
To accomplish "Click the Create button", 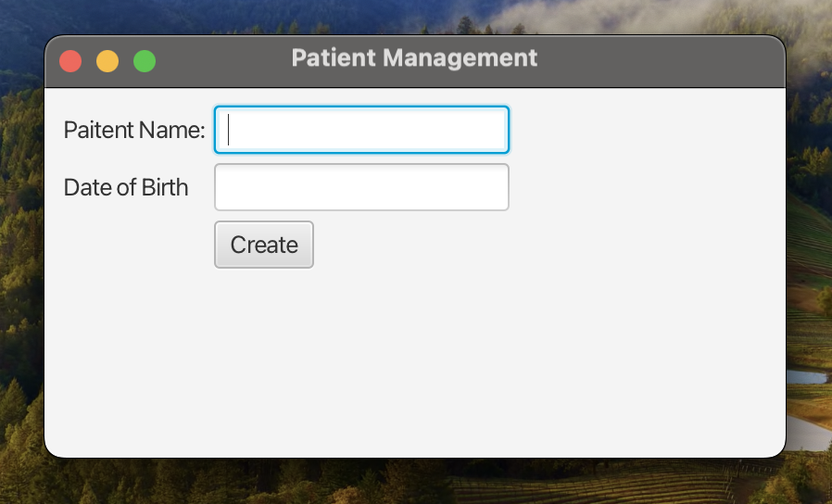I will coord(264,245).
